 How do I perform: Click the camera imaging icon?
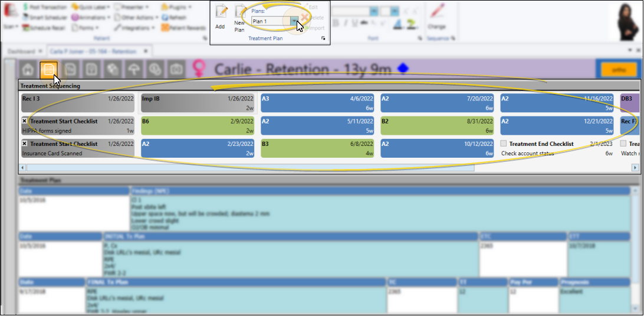[177, 70]
